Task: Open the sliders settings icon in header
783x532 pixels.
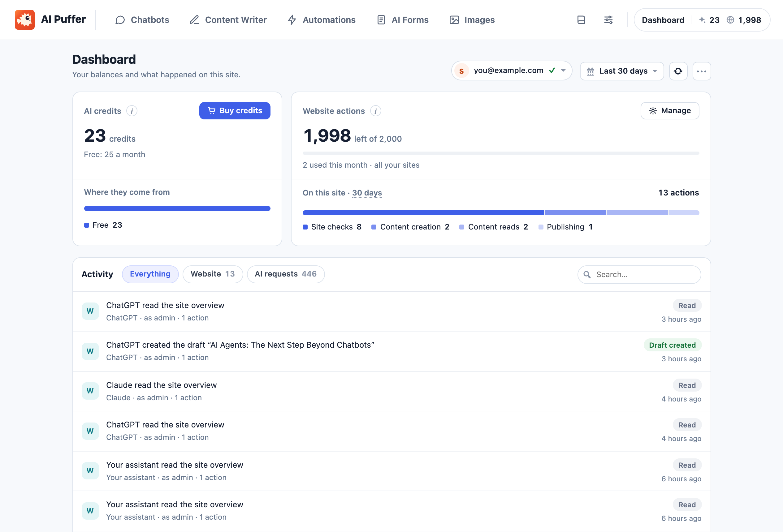Action: point(608,20)
